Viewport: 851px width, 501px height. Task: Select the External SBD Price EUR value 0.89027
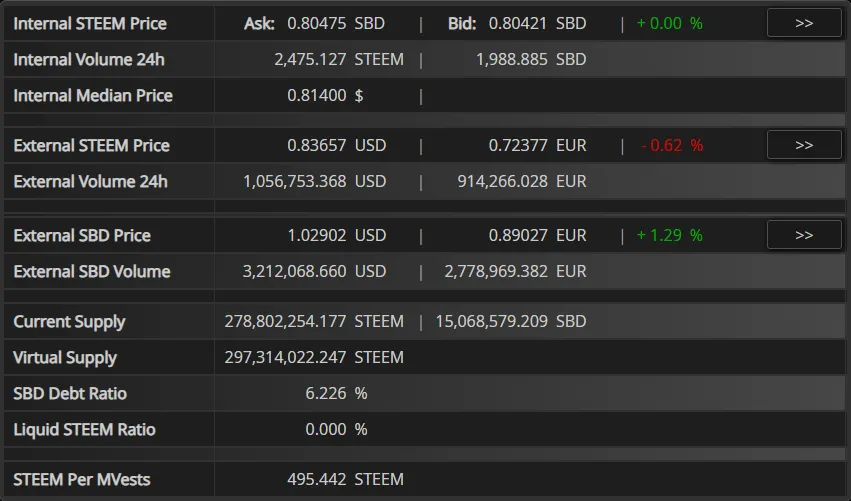(537, 235)
